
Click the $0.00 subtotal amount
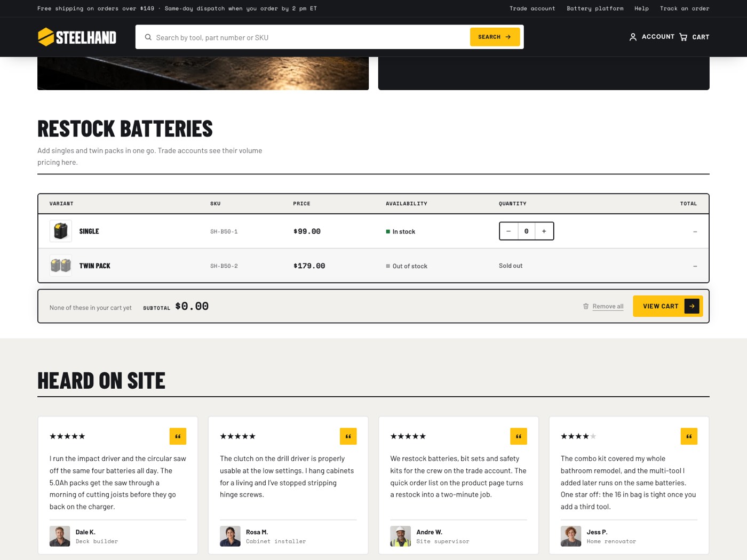point(192,306)
